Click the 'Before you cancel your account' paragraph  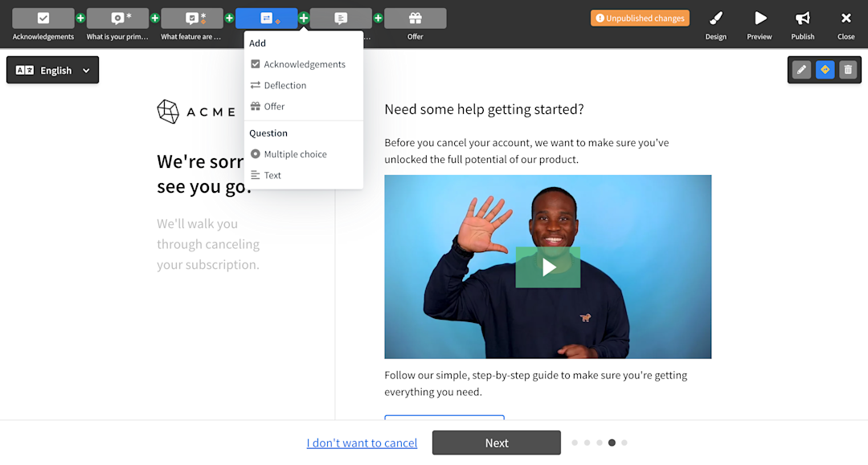coord(526,151)
